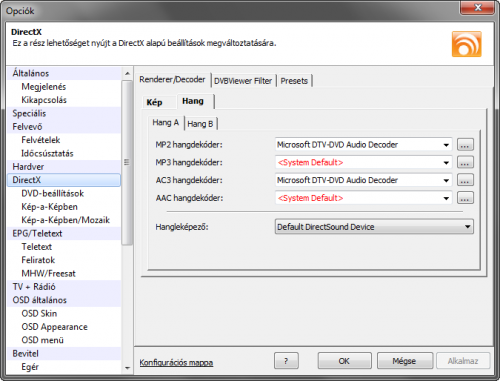Image resolution: width=500 pixels, height=381 pixels.
Task: Open help with the ? button
Action: pos(286,361)
